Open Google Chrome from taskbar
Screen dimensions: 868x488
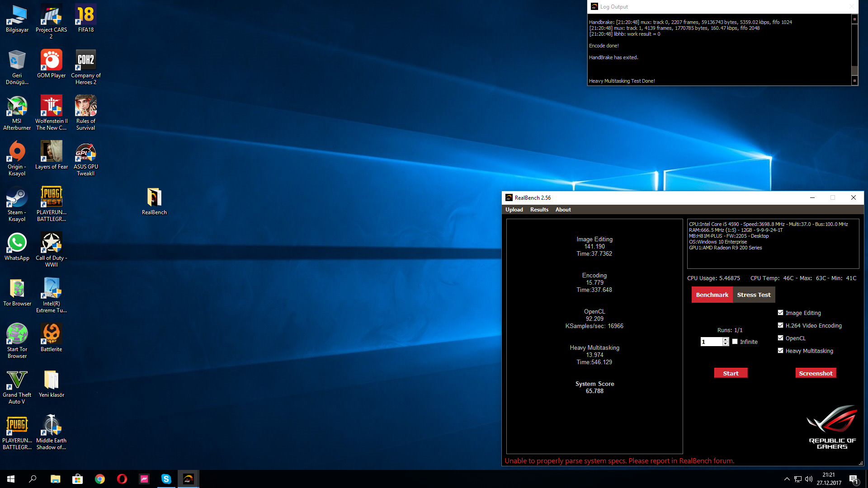click(x=99, y=479)
